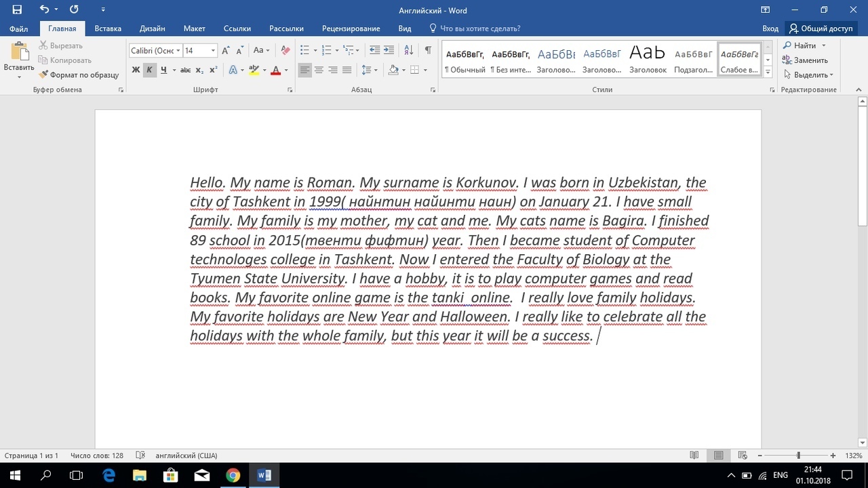Open the Font dialog launcher in the Шрифт group

click(x=290, y=89)
